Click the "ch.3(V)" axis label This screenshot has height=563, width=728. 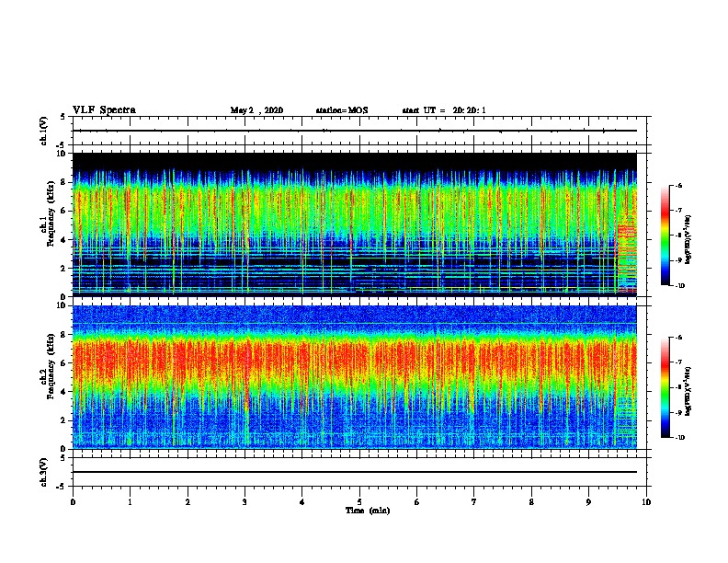pos(43,472)
